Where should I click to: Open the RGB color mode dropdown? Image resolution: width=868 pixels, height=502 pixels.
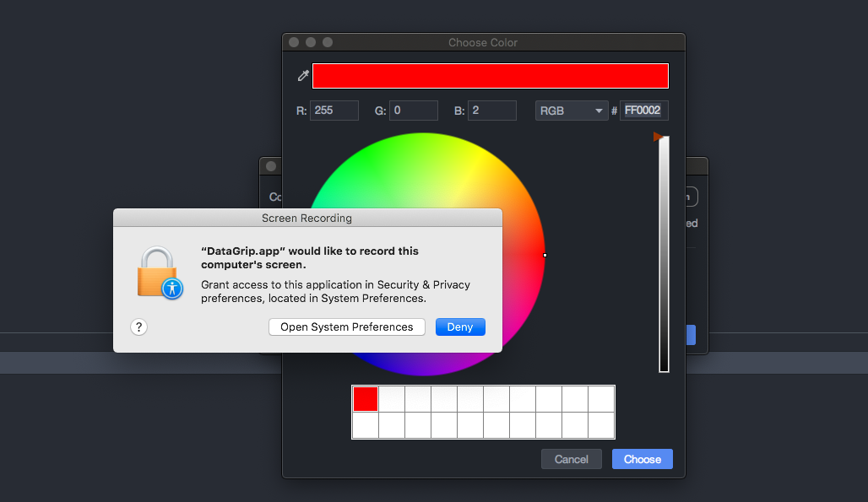point(572,111)
